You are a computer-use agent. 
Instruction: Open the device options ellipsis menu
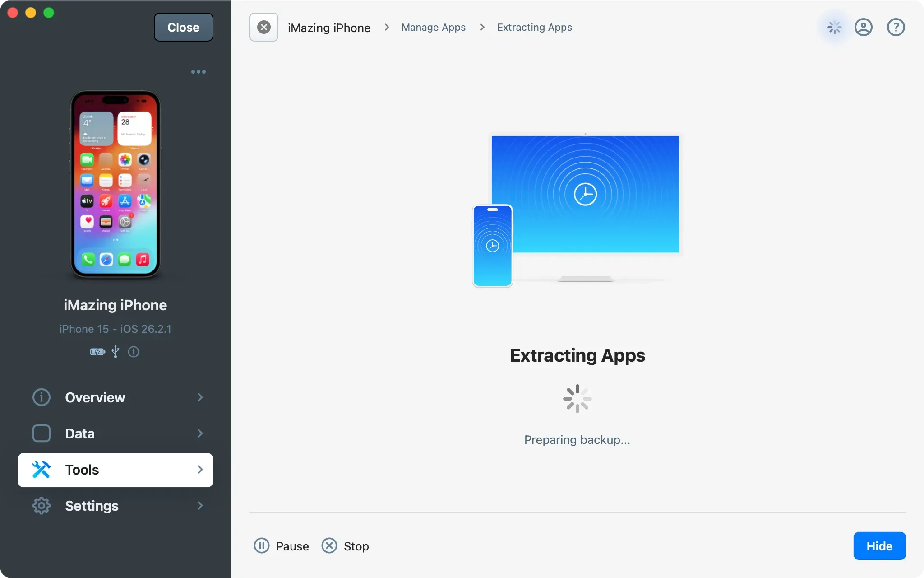coord(198,71)
